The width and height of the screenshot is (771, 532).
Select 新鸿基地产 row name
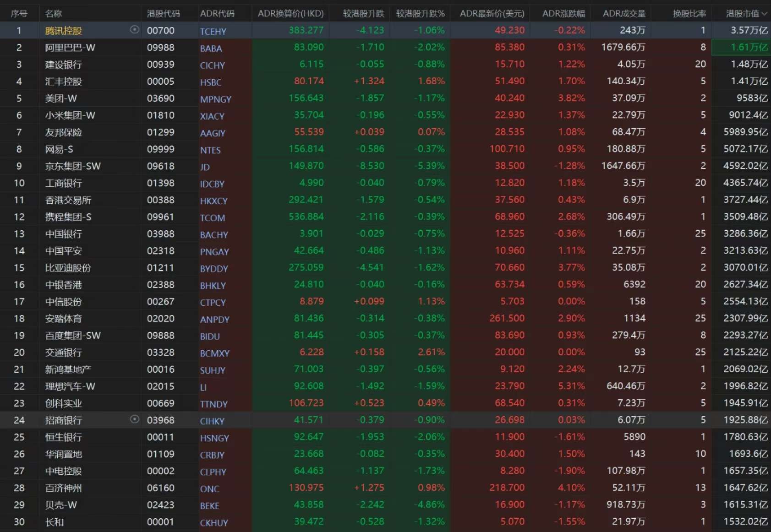[68, 369]
